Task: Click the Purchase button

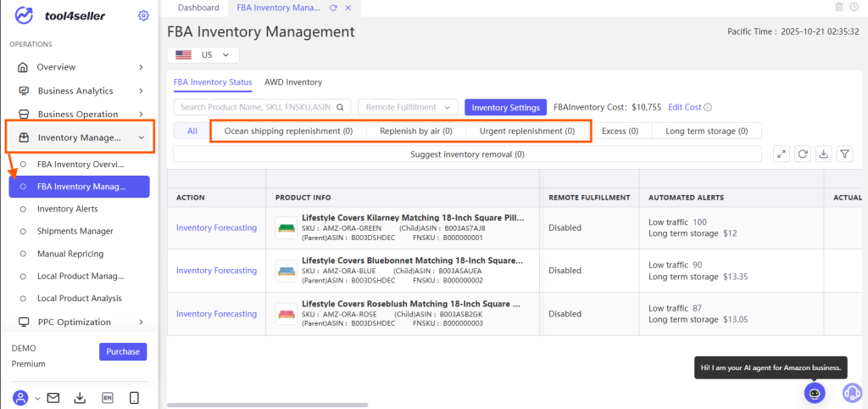Action: click(x=123, y=351)
